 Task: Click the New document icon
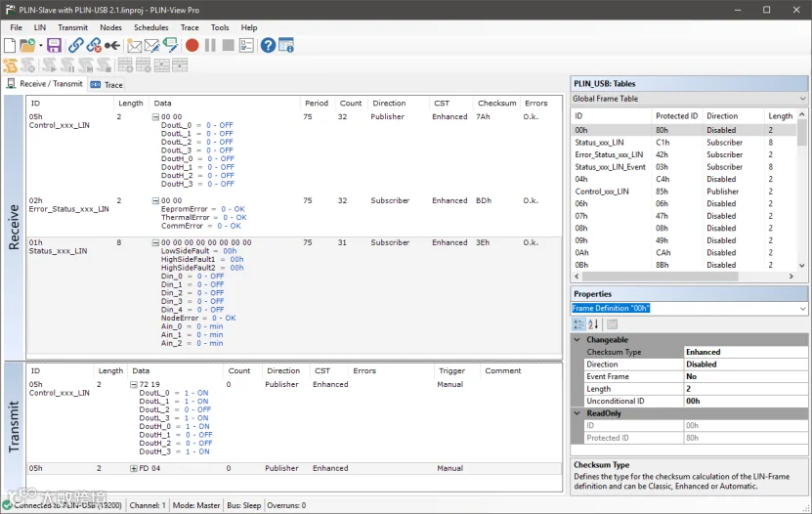[10, 46]
